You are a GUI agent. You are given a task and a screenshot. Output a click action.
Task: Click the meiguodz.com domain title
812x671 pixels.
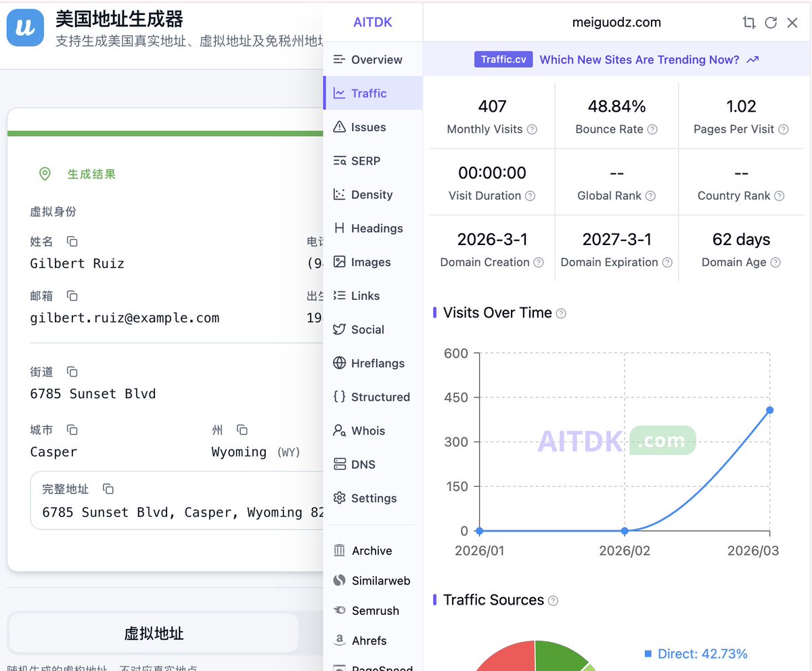tap(616, 22)
